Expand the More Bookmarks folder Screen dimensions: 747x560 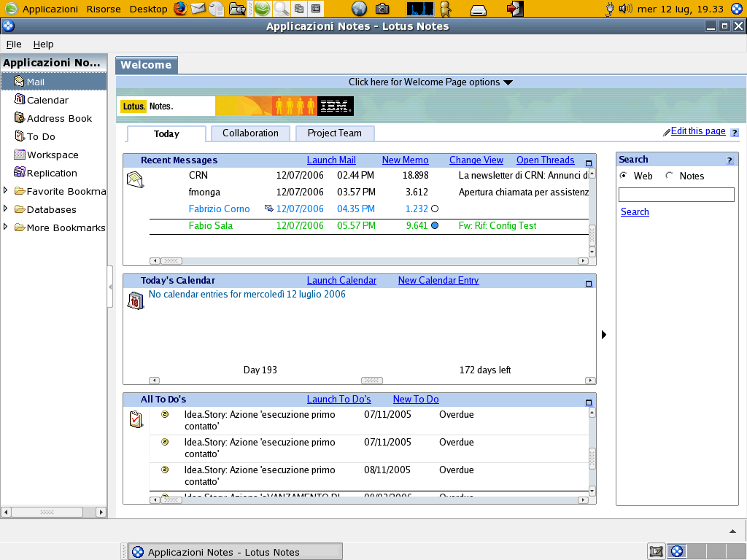tap(5, 227)
